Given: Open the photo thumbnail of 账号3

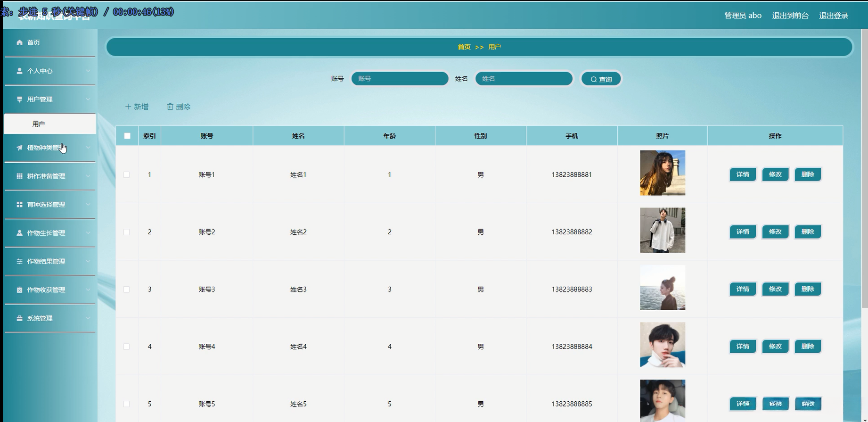Looking at the screenshot, I should point(663,288).
